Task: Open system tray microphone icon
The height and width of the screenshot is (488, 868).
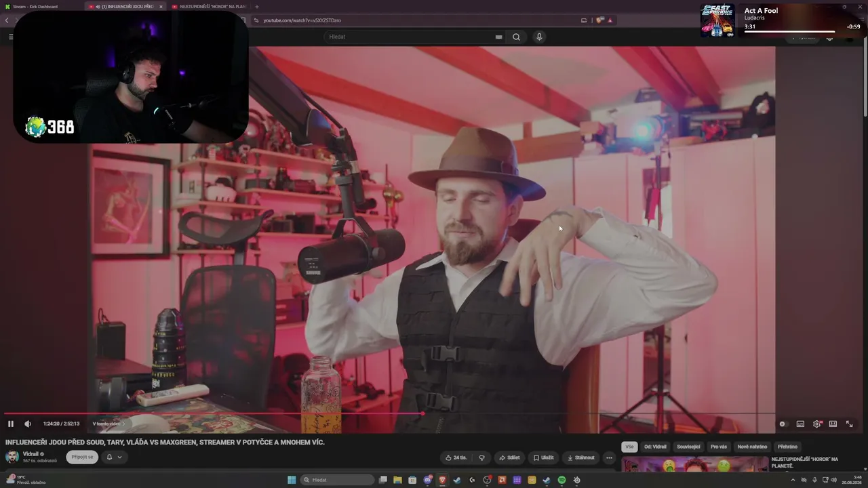Action: coord(814,480)
